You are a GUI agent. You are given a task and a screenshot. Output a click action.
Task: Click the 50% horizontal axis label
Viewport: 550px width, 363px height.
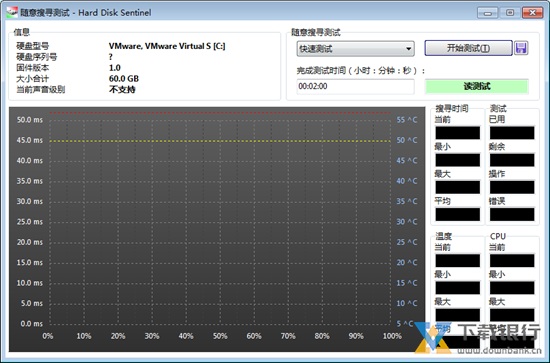click(x=220, y=336)
